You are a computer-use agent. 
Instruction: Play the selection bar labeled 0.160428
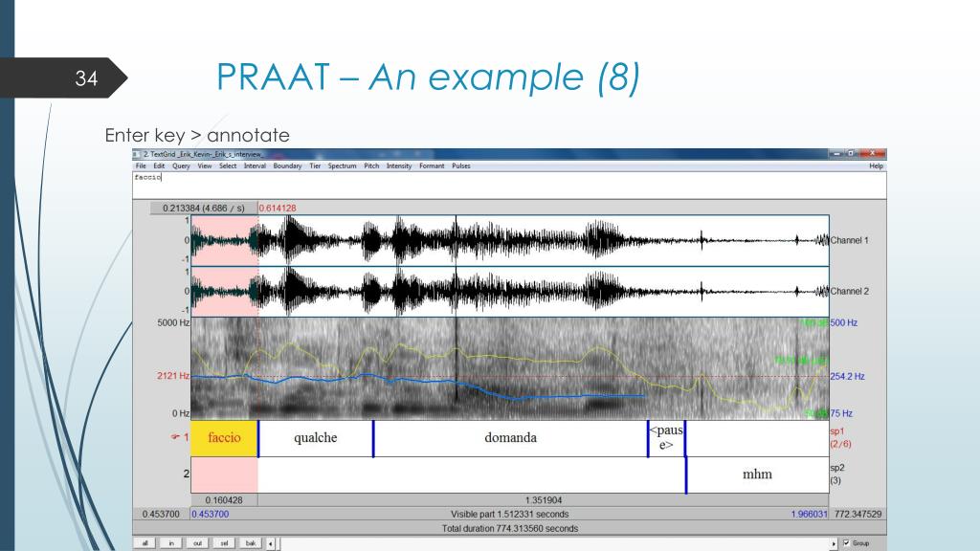pyautogui.click(x=224, y=500)
